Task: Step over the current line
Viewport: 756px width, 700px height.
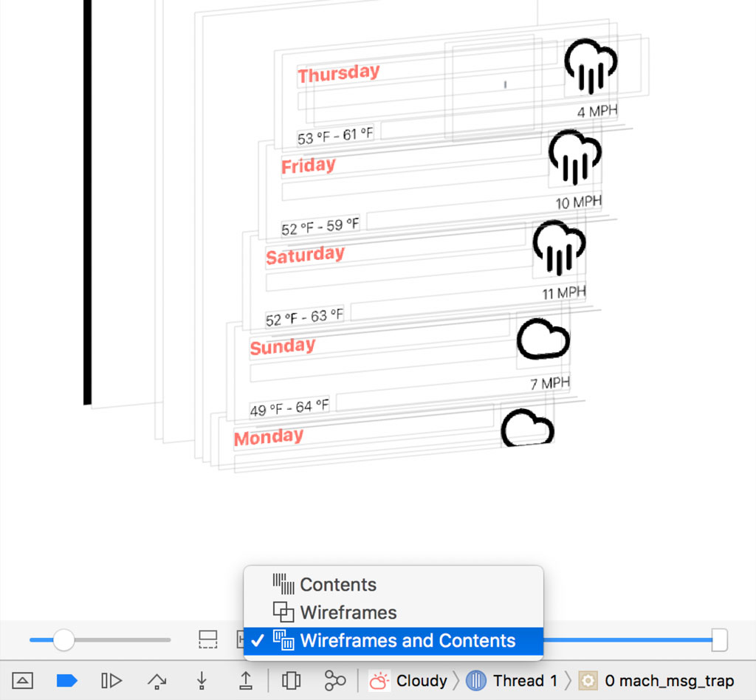Action: (157, 680)
